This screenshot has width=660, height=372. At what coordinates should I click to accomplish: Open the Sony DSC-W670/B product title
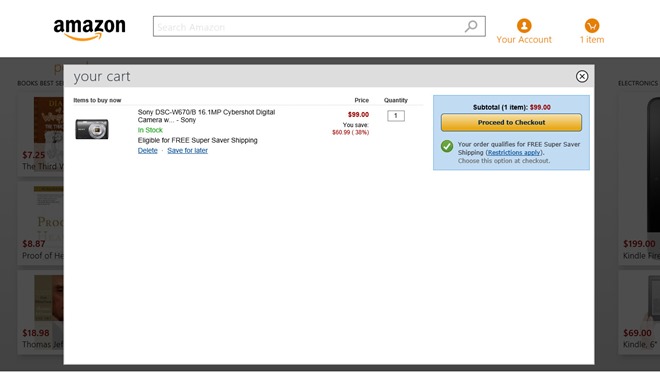[206, 116]
